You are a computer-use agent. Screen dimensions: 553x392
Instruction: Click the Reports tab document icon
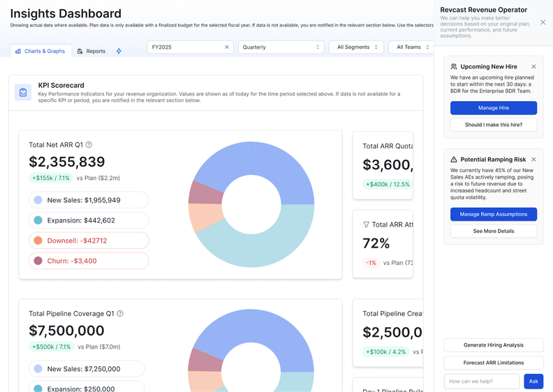(80, 51)
